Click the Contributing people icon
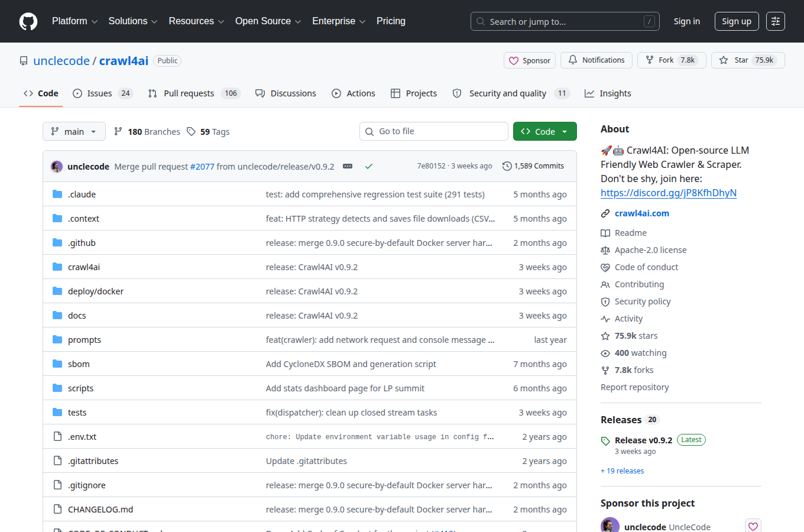 click(605, 284)
